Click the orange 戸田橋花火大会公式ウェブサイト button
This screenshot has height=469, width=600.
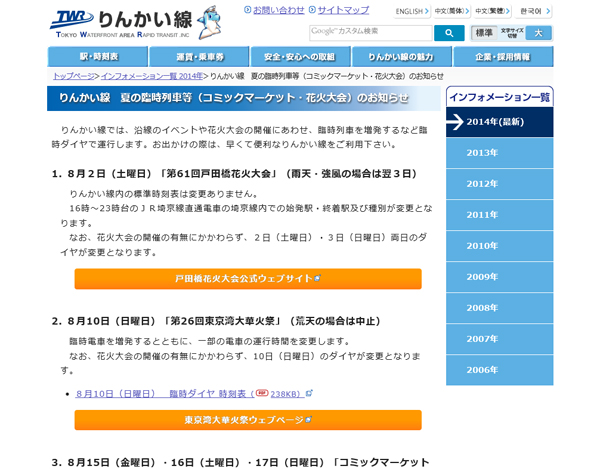point(247,279)
